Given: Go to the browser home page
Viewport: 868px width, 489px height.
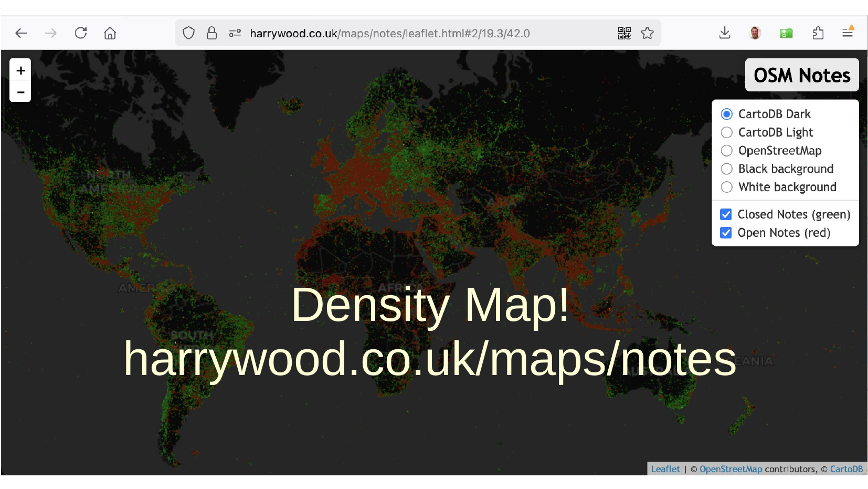Looking at the screenshot, I should [x=110, y=34].
